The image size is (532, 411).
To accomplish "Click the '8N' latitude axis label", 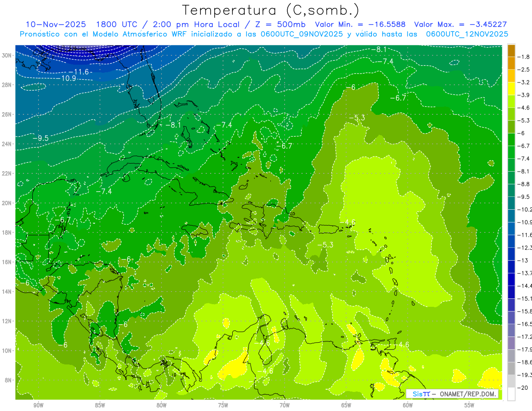I will [x=8, y=380].
